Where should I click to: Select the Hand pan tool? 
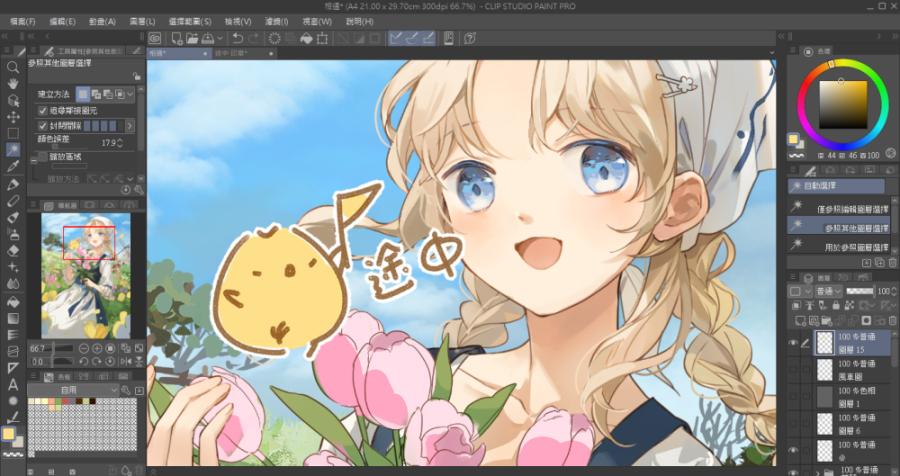pos(13,84)
